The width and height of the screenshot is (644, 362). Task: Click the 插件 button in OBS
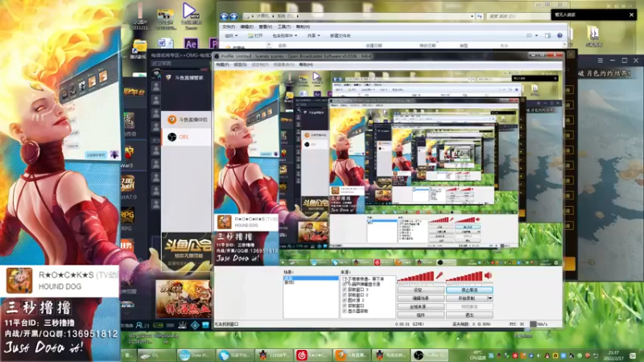point(420,315)
